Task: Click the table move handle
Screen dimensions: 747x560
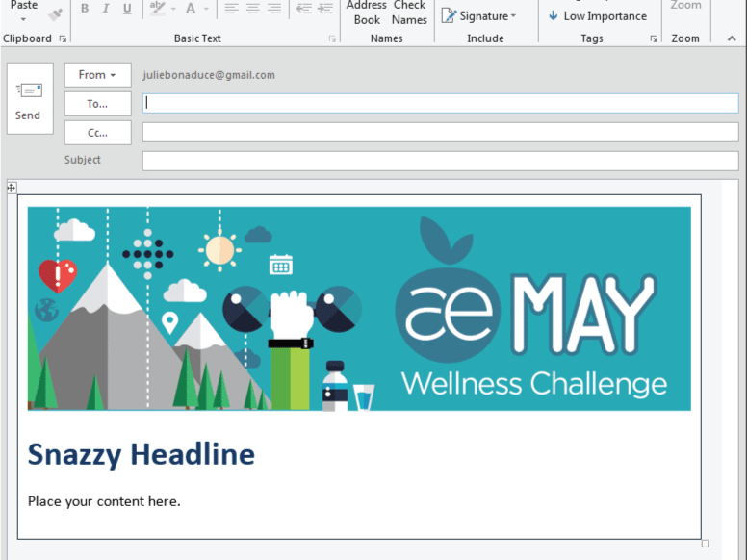Action: (12, 188)
